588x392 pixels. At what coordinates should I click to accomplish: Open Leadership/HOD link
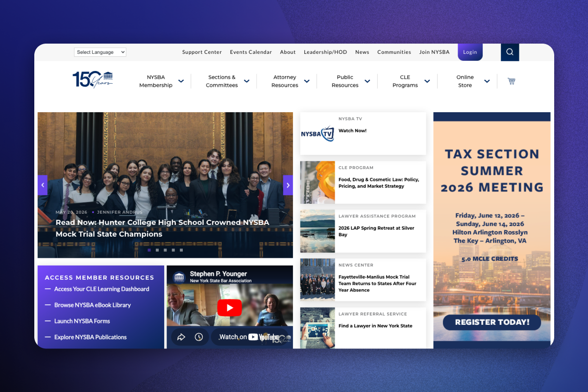point(325,52)
